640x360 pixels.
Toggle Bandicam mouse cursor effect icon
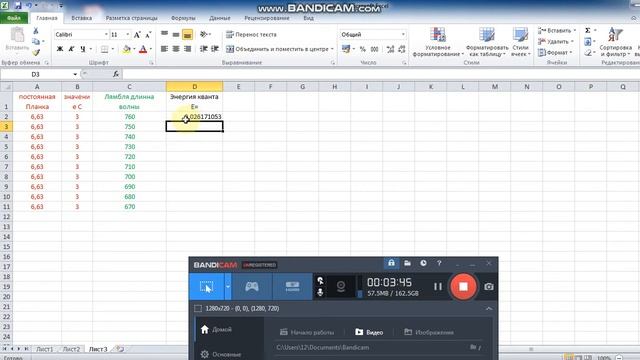point(320,281)
